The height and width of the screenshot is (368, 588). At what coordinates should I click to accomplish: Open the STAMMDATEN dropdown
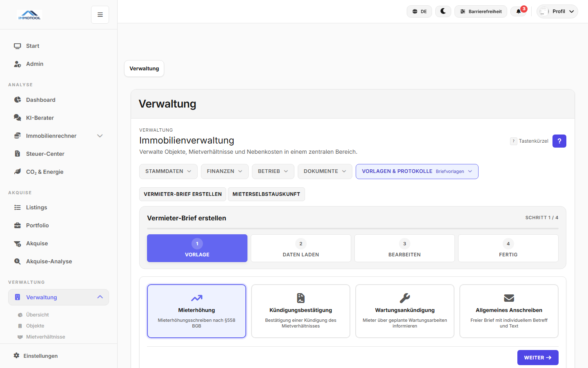[168, 171]
